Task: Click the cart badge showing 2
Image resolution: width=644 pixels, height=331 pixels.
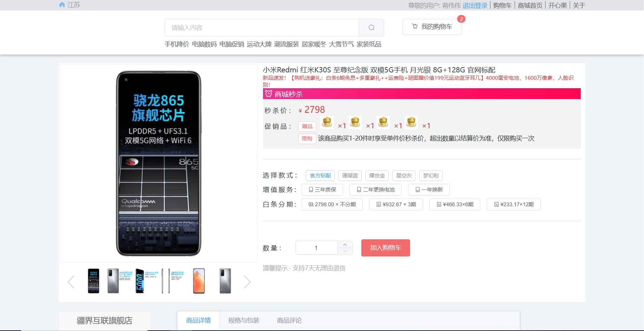Action: coord(461,19)
